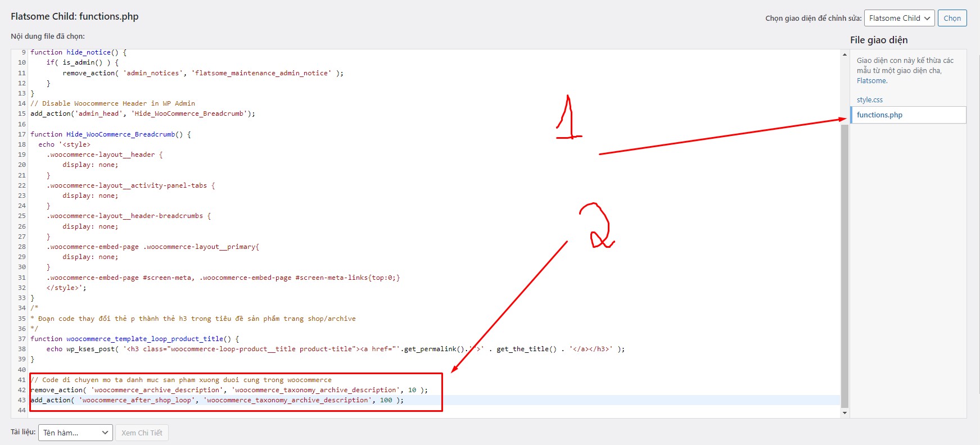Image resolution: width=980 pixels, height=445 pixels.
Task: Click the echo '<style> code line
Action: pyautogui.click(x=65, y=144)
